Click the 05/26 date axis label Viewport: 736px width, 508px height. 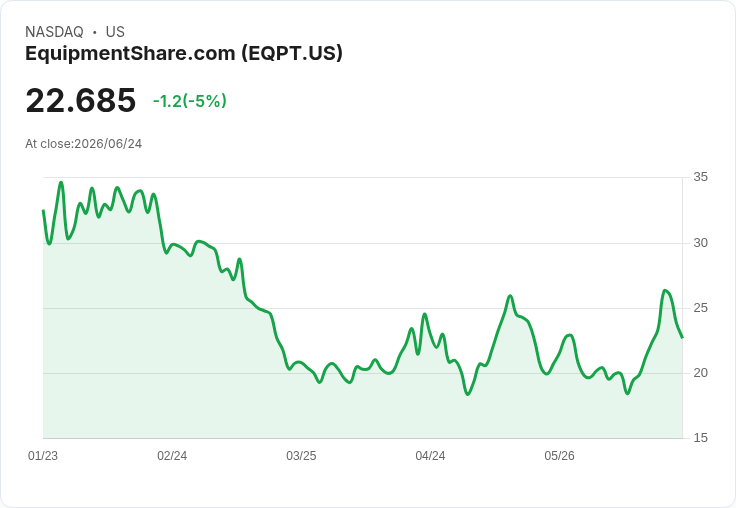(559, 456)
